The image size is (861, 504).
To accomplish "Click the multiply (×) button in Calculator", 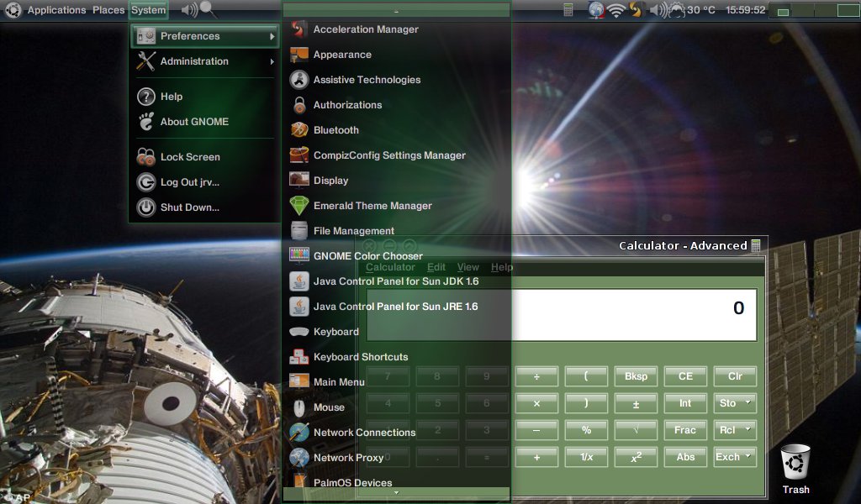I will [536, 403].
